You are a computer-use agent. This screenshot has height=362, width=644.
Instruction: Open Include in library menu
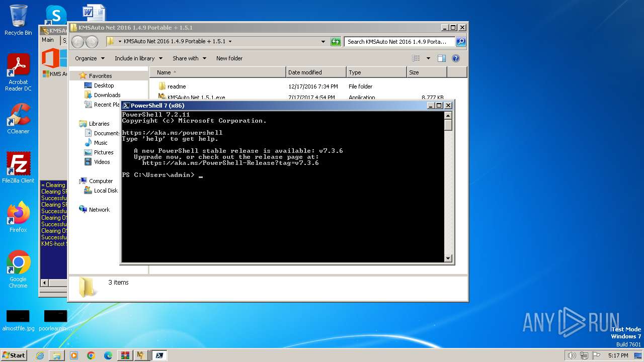pos(138,58)
